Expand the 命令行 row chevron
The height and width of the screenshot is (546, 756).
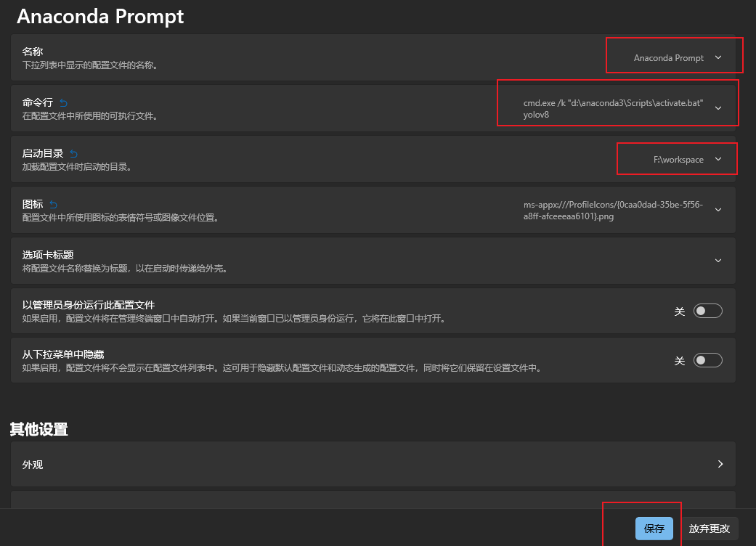[x=718, y=108]
